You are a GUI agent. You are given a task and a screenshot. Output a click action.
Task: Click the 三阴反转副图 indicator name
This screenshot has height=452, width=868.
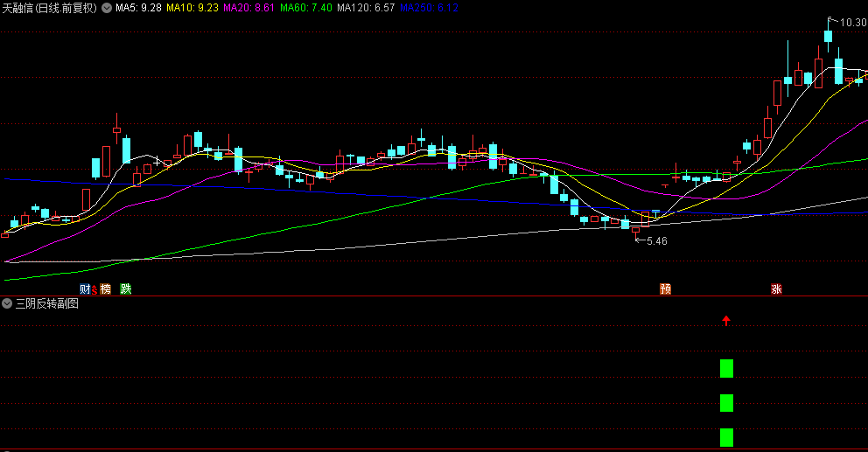[x=47, y=303]
